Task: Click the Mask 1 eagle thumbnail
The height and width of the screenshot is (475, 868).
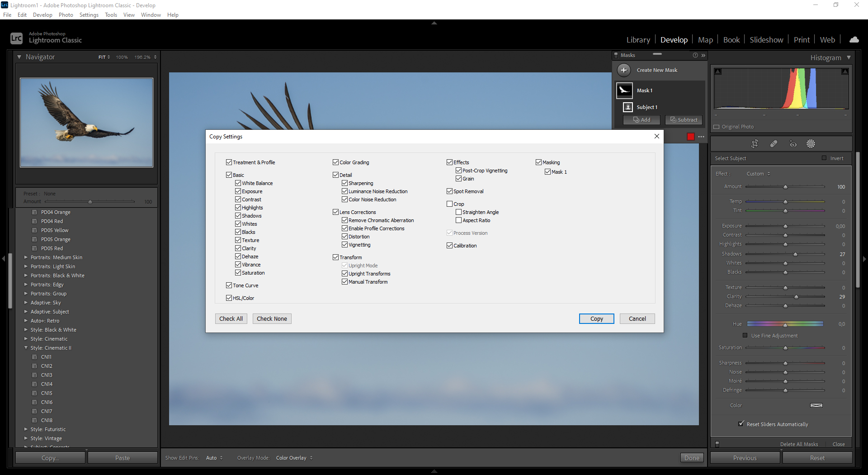Action: [624, 90]
